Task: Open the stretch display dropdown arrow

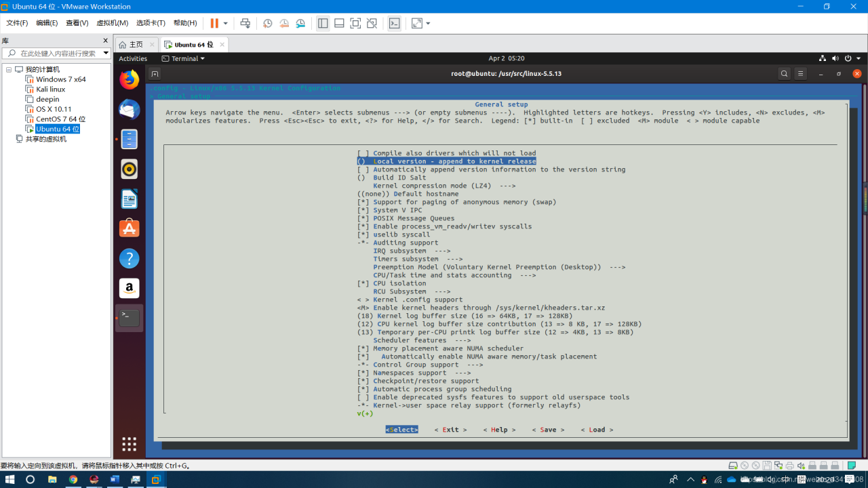Action: pyautogui.click(x=428, y=23)
